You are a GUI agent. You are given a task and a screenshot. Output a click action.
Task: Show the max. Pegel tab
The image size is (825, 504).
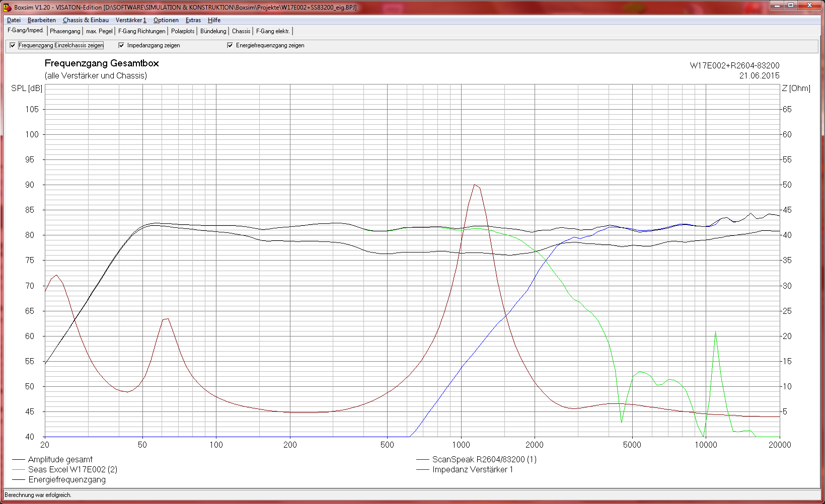click(x=99, y=31)
